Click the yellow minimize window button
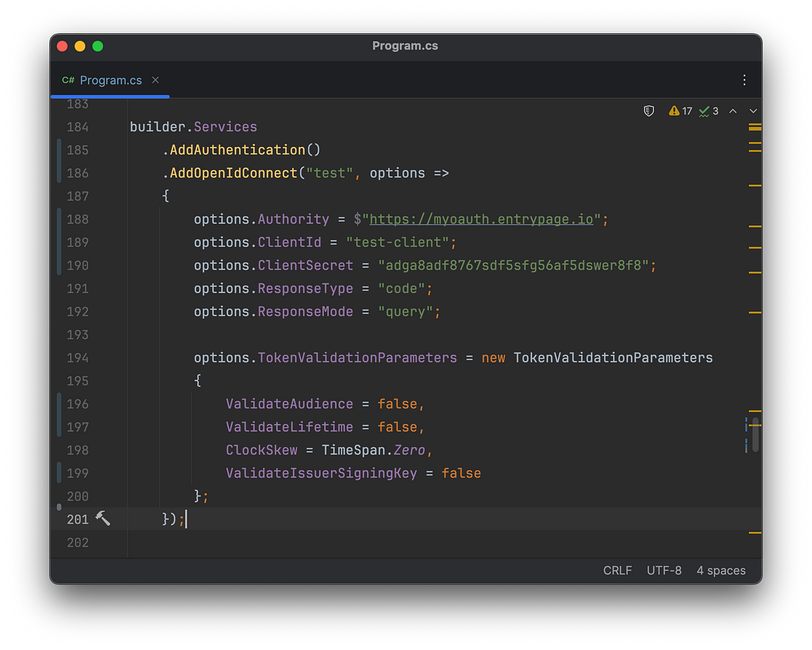 [x=80, y=46]
